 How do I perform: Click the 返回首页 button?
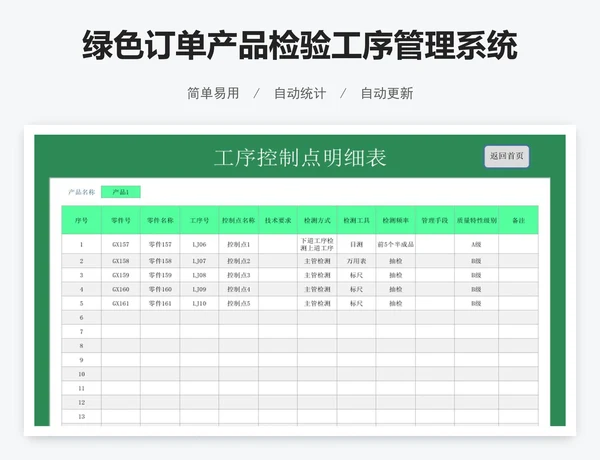[x=507, y=156]
